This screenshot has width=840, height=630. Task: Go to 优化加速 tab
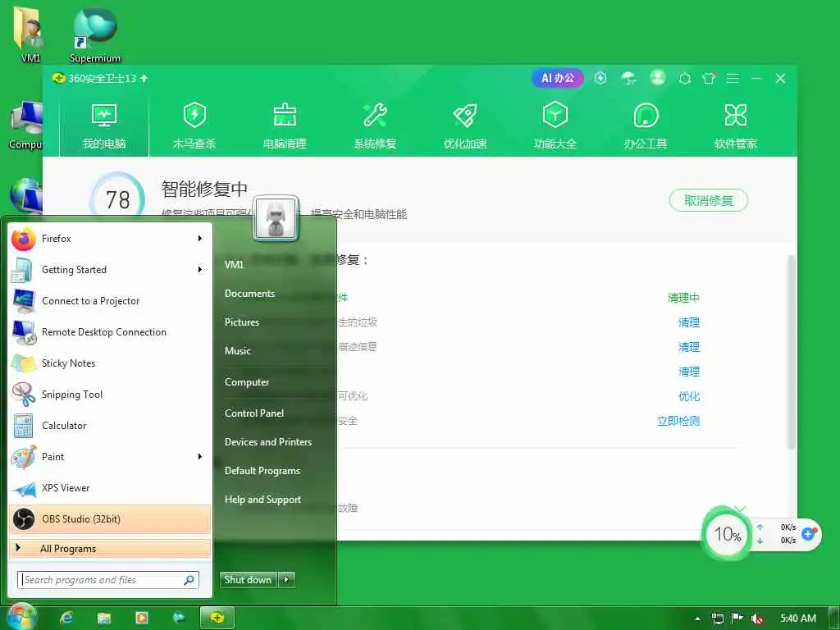click(x=465, y=126)
